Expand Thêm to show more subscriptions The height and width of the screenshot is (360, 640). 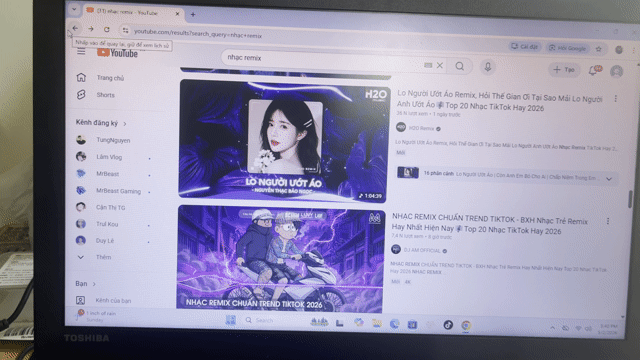(x=103, y=257)
